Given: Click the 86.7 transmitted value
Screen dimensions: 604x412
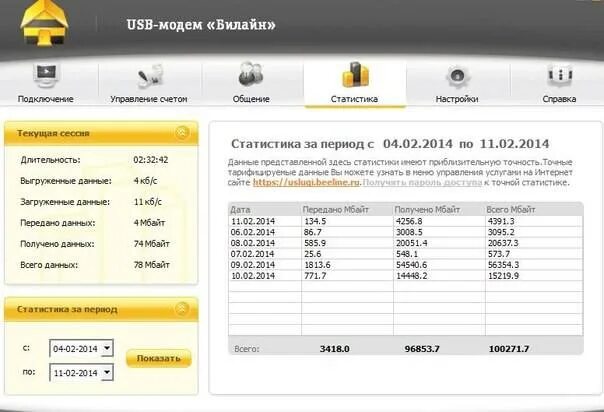Looking at the screenshot, I should pos(313,232).
